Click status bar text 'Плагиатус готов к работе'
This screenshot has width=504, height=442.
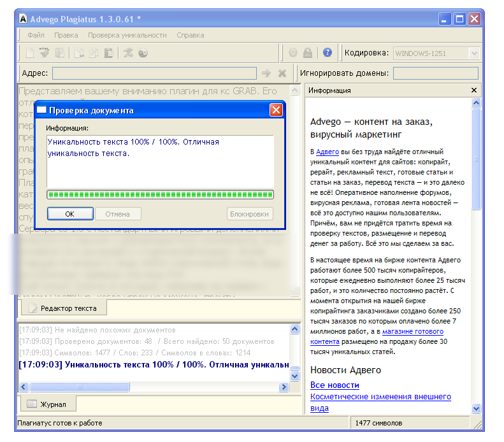pos(60,423)
